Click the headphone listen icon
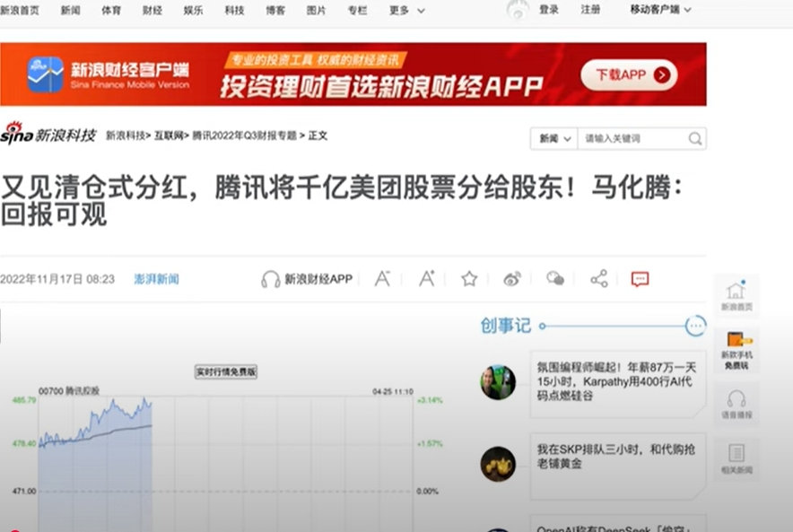This screenshot has width=793, height=532. [271, 279]
